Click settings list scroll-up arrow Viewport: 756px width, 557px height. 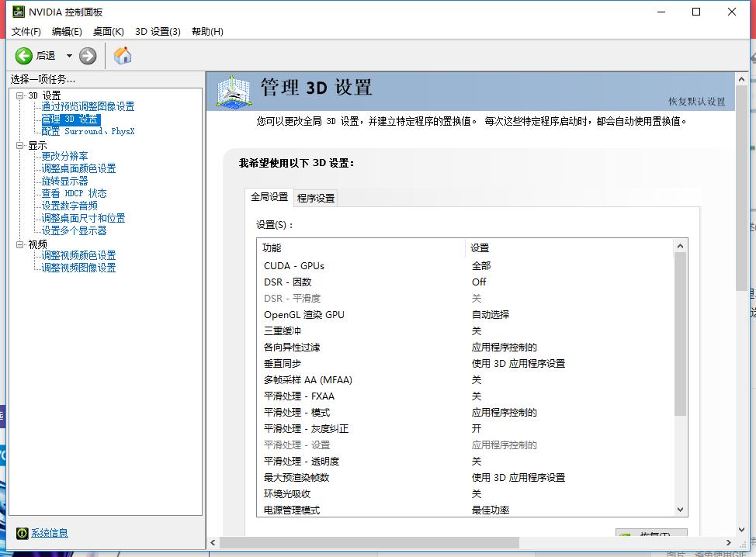680,246
